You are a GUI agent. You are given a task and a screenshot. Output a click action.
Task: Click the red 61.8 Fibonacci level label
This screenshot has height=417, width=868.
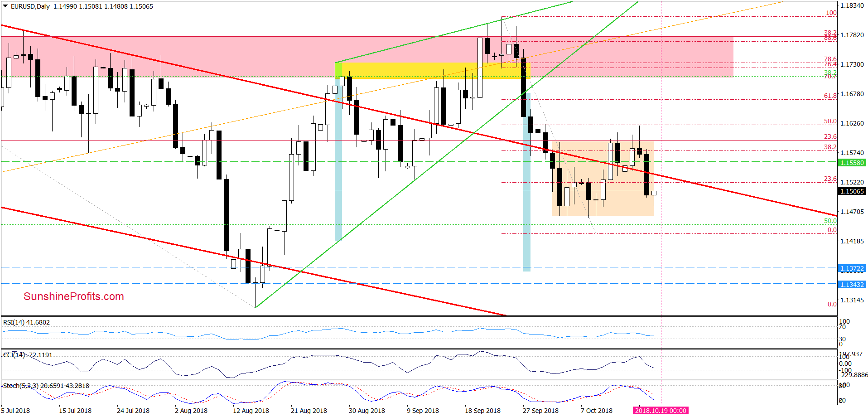pyautogui.click(x=830, y=96)
